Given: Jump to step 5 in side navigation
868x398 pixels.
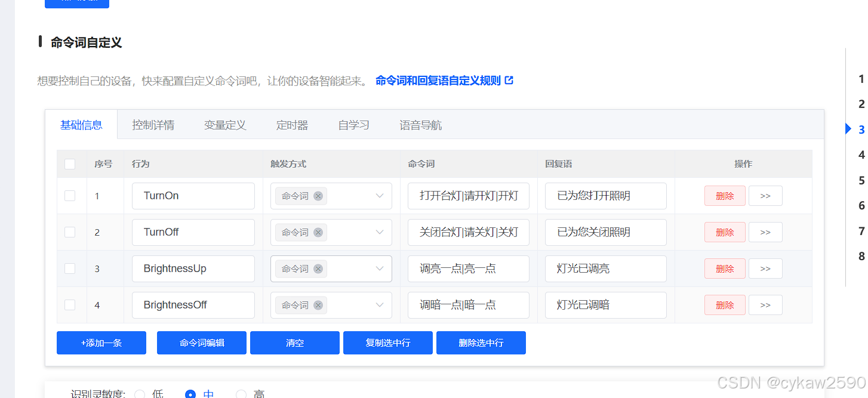Looking at the screenshot, I should 861,180.
